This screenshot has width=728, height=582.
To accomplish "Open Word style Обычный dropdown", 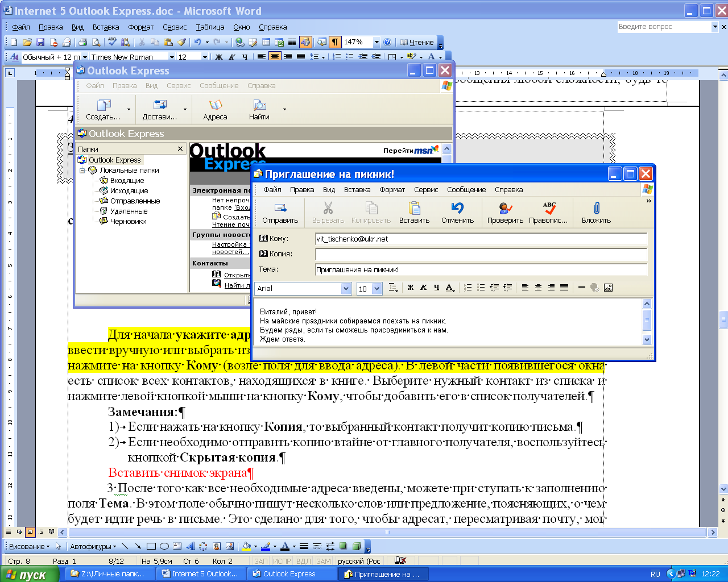I will [85, 57].
